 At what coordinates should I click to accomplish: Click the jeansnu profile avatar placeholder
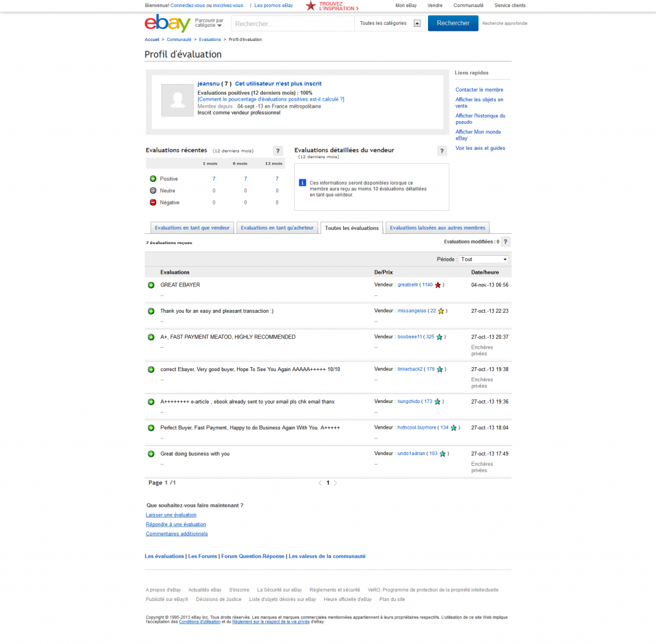[177, 100]
